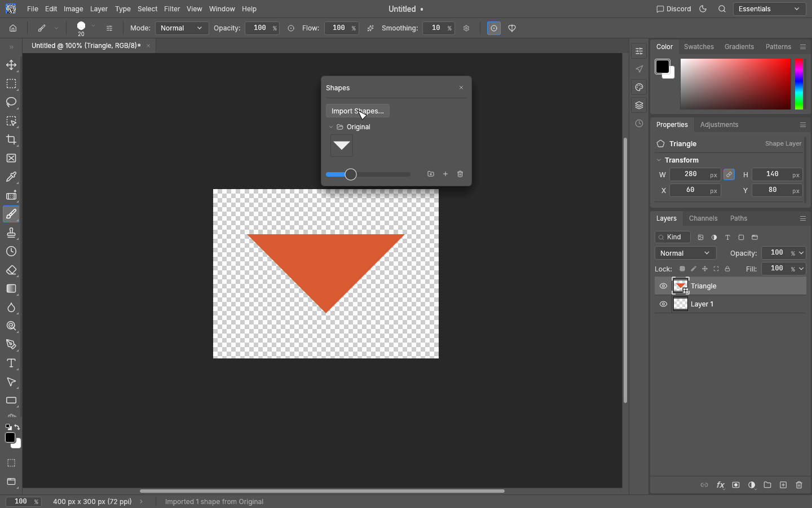The width and height of the screenshot is (812, 508).
Task: Delete shape in Shapes panel
Action: point(460,174)
